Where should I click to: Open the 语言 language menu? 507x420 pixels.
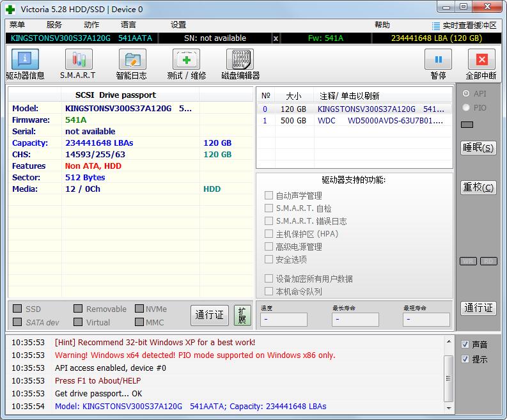pyautogui.click(x=128, y=25)
